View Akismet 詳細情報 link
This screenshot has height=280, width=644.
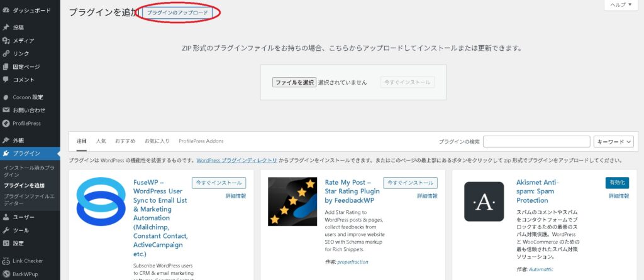pyautogui.click(x=619, y=196)
